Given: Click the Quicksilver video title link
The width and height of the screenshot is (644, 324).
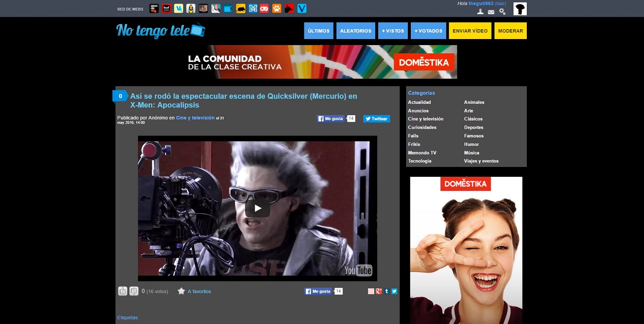Looking at the screenshot, I should click(x=243, y=100).
